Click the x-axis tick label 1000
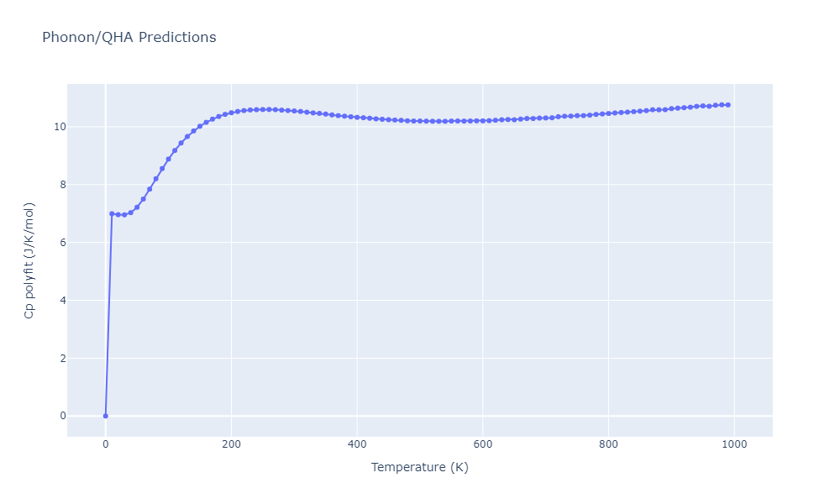This screenshot has height=504, width=840. [734, 444]
